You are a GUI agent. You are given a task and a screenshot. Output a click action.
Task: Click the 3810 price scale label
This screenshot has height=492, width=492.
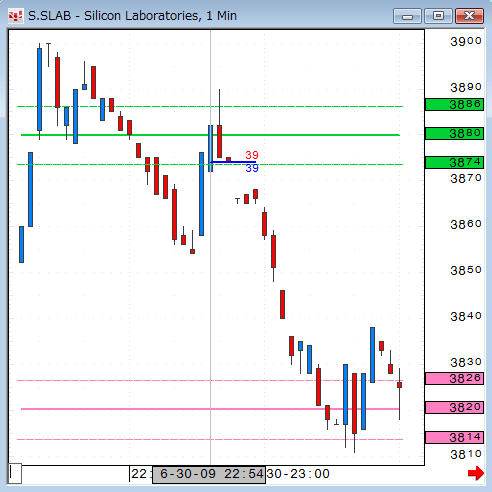[466, 454]
